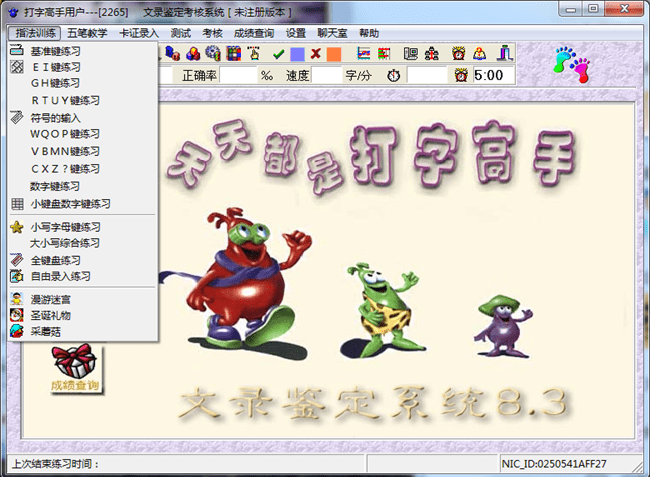Click the exit door toolbar icon
The image size is (650, 477).
coord(508,53)
